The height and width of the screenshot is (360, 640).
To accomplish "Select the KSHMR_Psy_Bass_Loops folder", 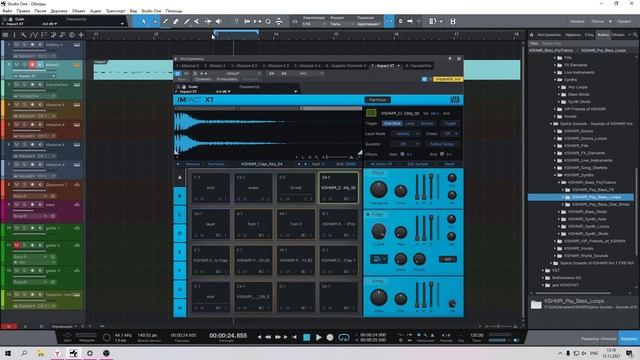I will 581,197.
